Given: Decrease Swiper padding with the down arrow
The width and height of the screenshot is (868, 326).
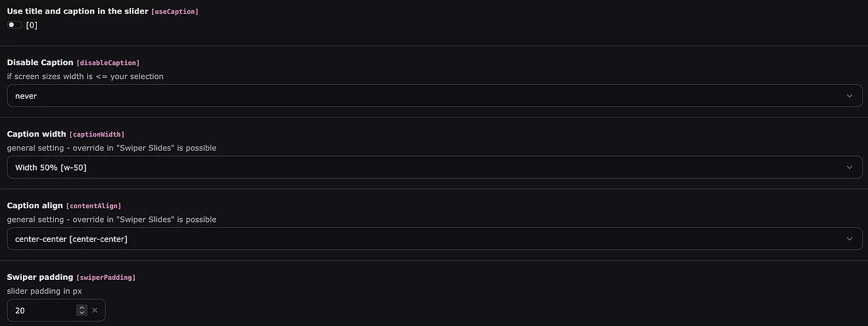Looking at the screenshot, I should [82, 313].
